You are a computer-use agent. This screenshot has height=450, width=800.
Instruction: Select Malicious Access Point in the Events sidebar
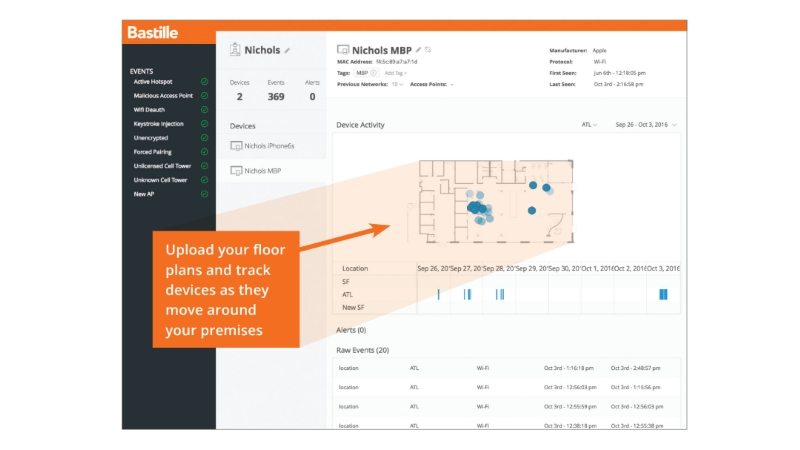pos(163,95)
